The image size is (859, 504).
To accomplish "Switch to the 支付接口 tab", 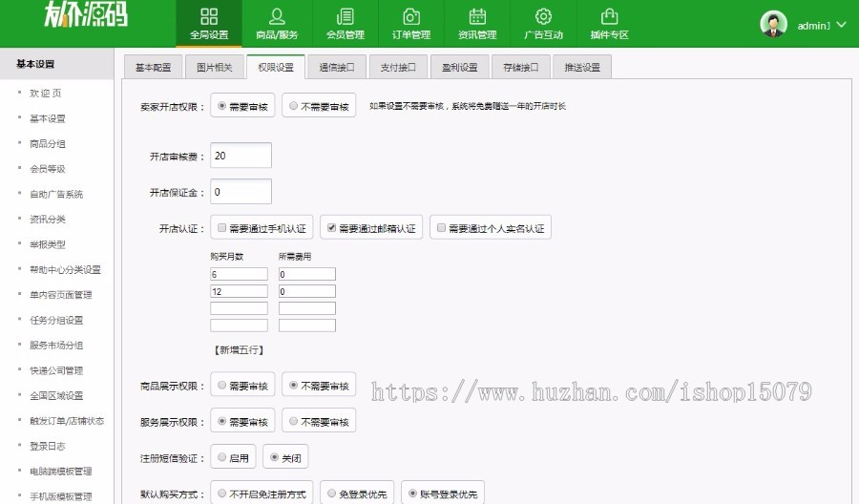I will [x=398, y=68].
